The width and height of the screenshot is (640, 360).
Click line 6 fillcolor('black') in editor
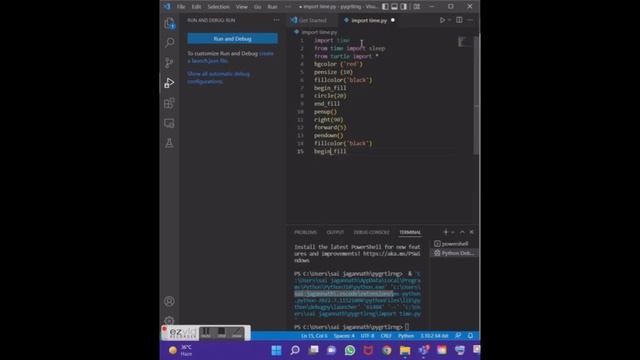pos(343,80)
